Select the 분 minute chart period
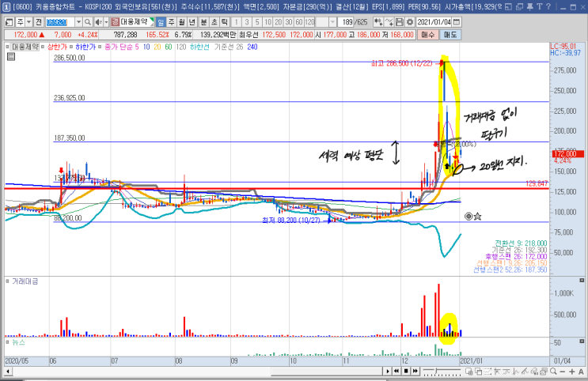The height and width of the screenshot is (381, 588). pyautogui.click(x=203, y=22)
